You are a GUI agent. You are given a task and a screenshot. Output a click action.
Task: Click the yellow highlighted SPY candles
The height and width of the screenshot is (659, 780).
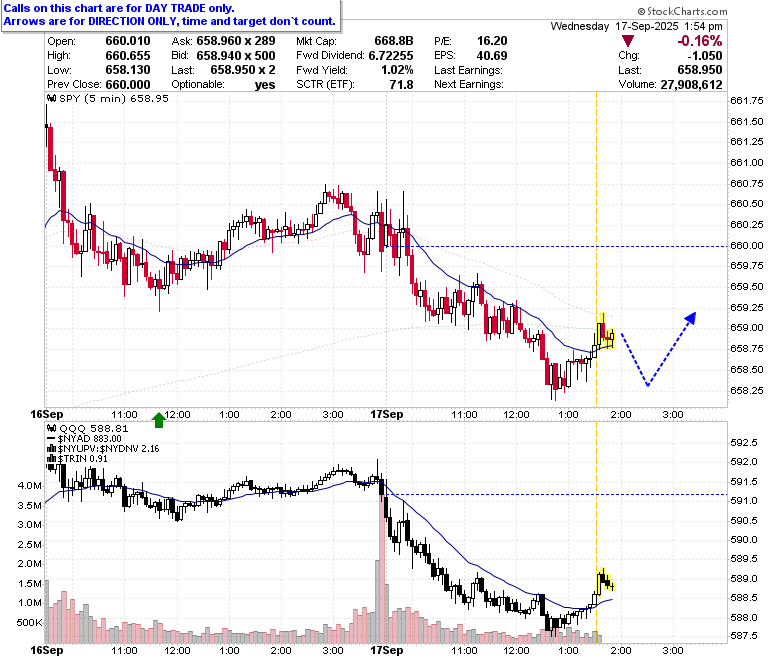(604, 332)
